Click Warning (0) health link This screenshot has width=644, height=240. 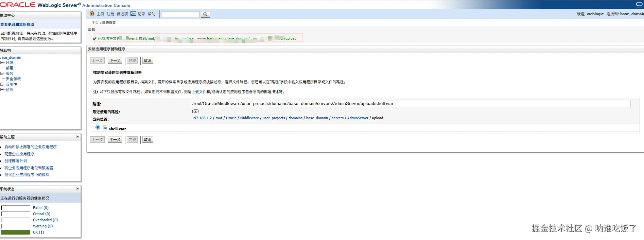pyautogui.click(x=43, y=226)
